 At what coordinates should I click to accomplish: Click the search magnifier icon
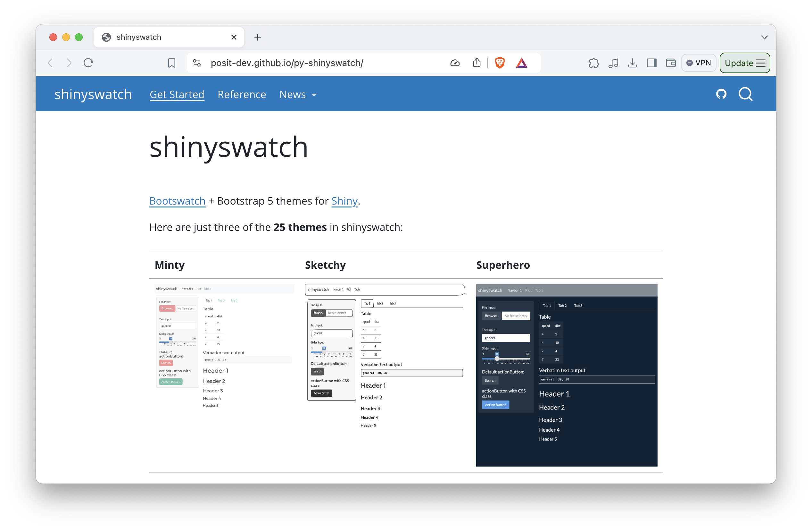[x=745, y=94]
